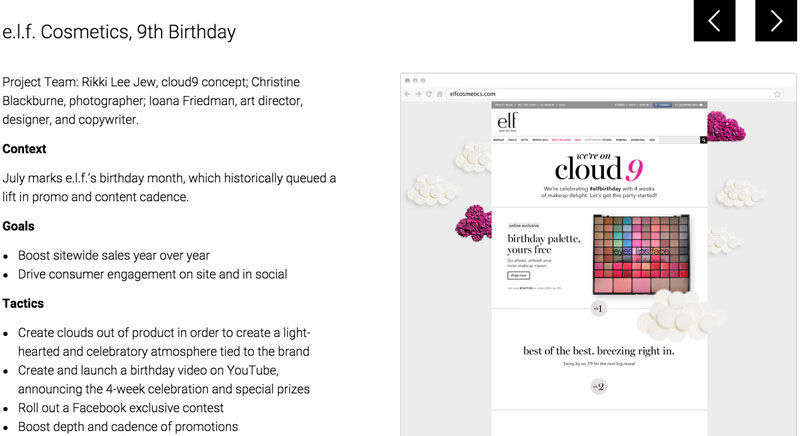Go to the previous project arrow
The image size is (800, 436).
(714, 22)
